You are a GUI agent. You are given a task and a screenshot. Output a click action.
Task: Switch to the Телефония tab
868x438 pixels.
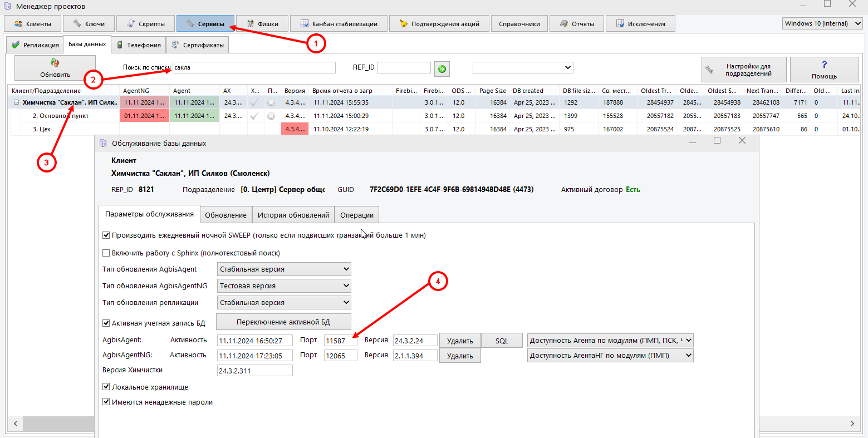[138, 45]
